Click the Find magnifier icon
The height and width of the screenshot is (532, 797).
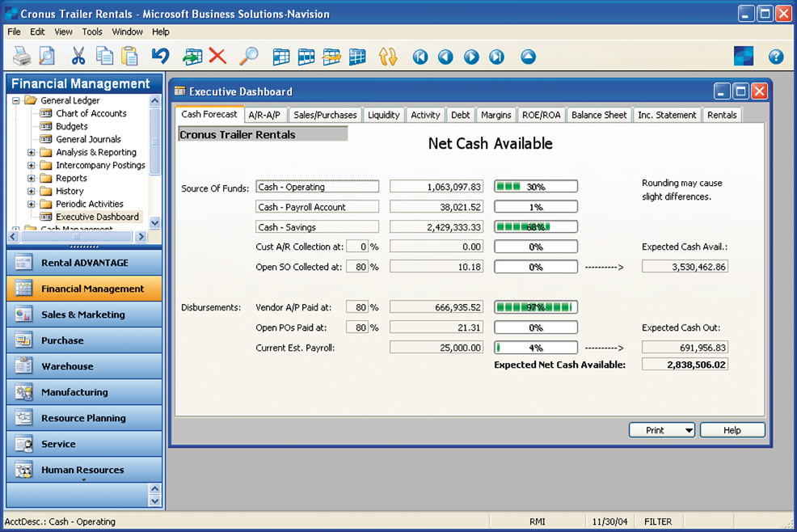coord(248,57)
